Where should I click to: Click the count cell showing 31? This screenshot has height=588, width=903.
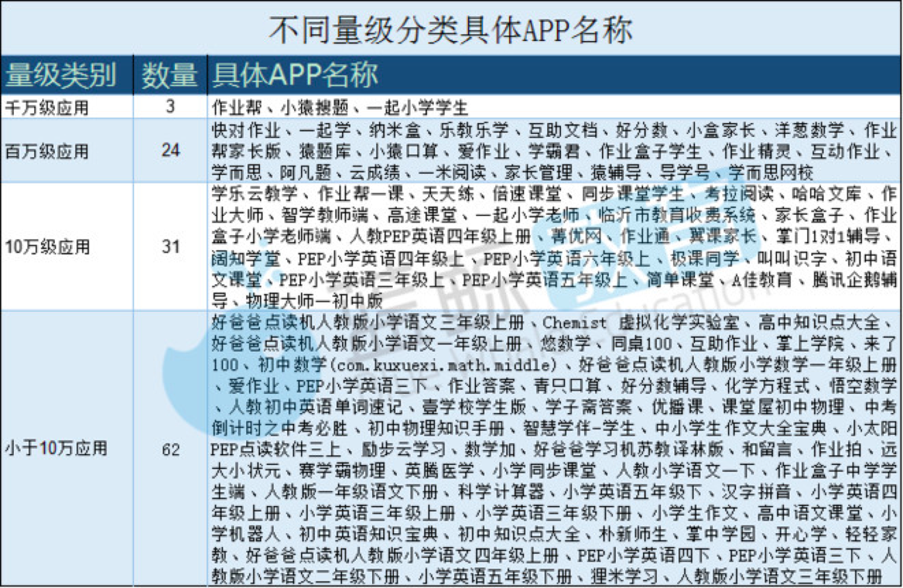[171, 247]
